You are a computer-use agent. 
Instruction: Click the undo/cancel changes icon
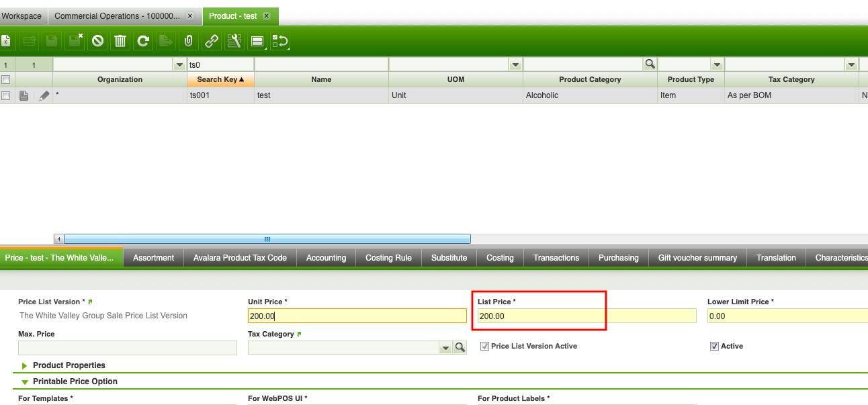pyautogui.click(x=98, y=41)
